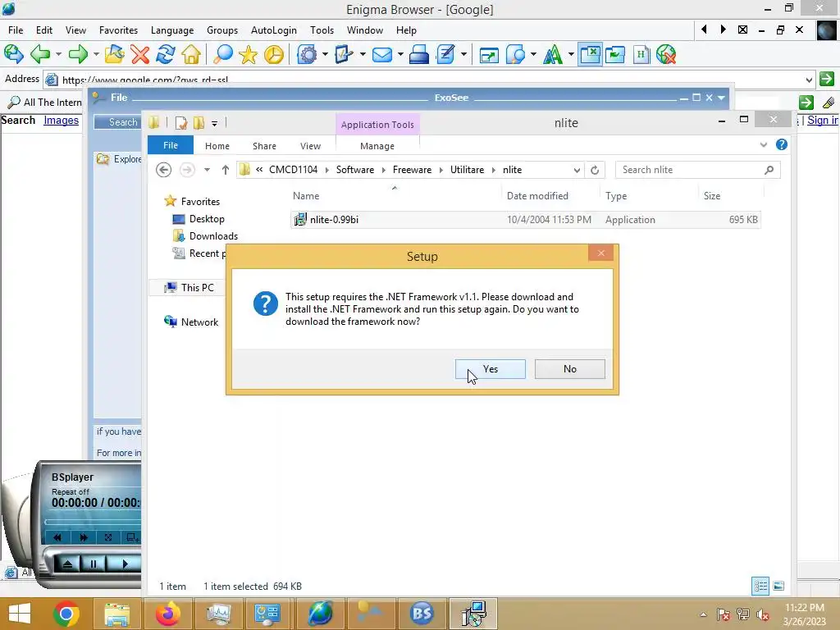Click the green H page icon
The width and height of the screenshot is (840, 630).
click(x=641, y=54)
